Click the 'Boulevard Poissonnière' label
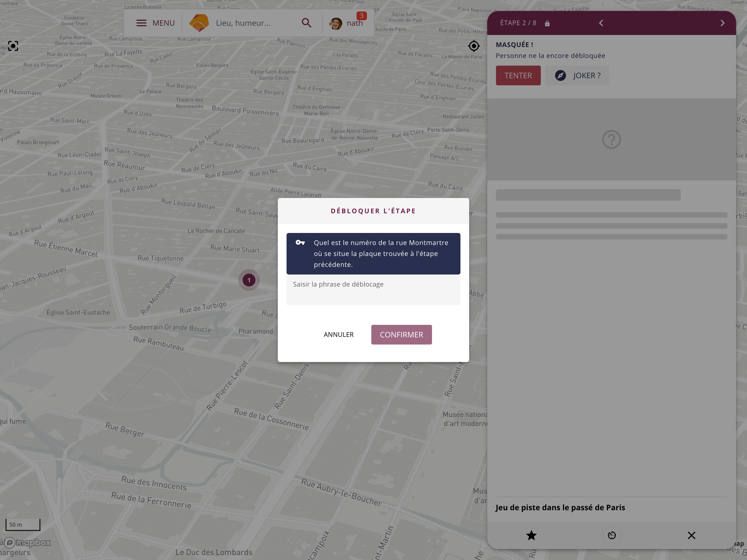This screenshot has height=560, width=747. tap(246, 111)
